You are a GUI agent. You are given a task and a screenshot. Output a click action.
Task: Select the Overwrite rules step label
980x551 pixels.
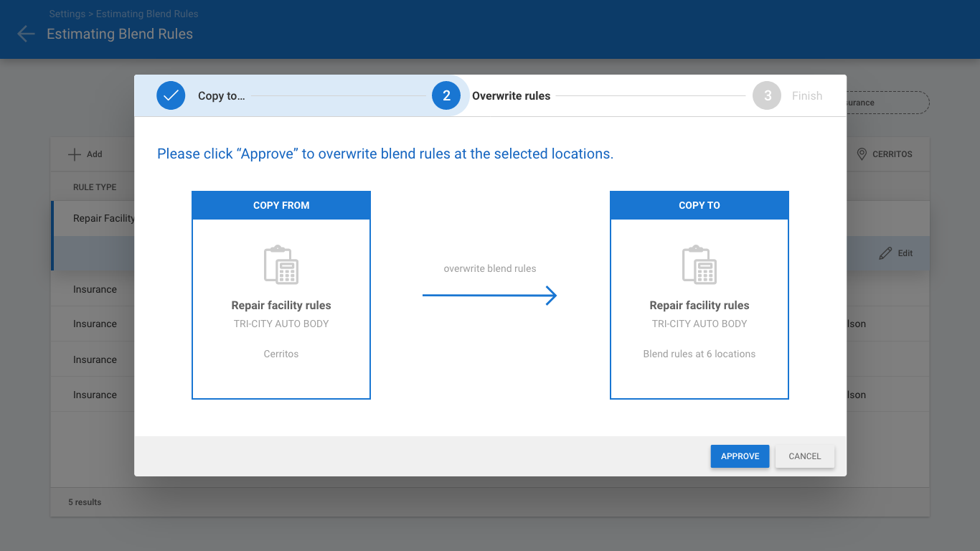point(511,96)
